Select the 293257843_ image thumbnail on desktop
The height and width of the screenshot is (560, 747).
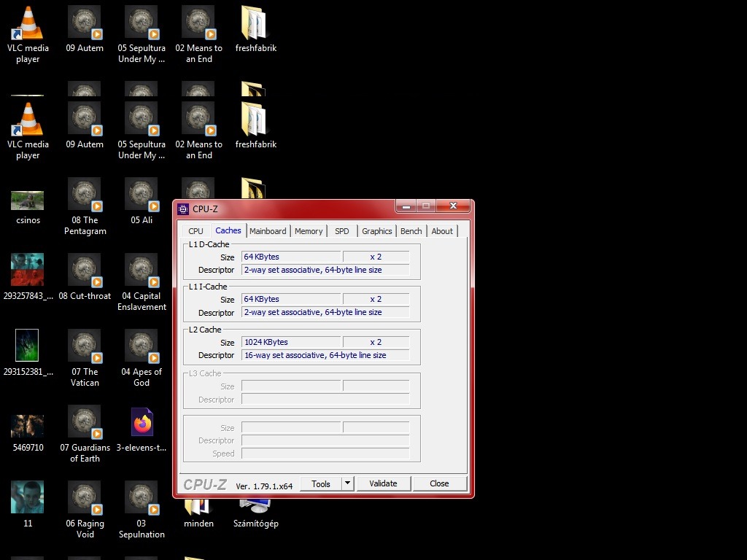click(x=27, y=270)
